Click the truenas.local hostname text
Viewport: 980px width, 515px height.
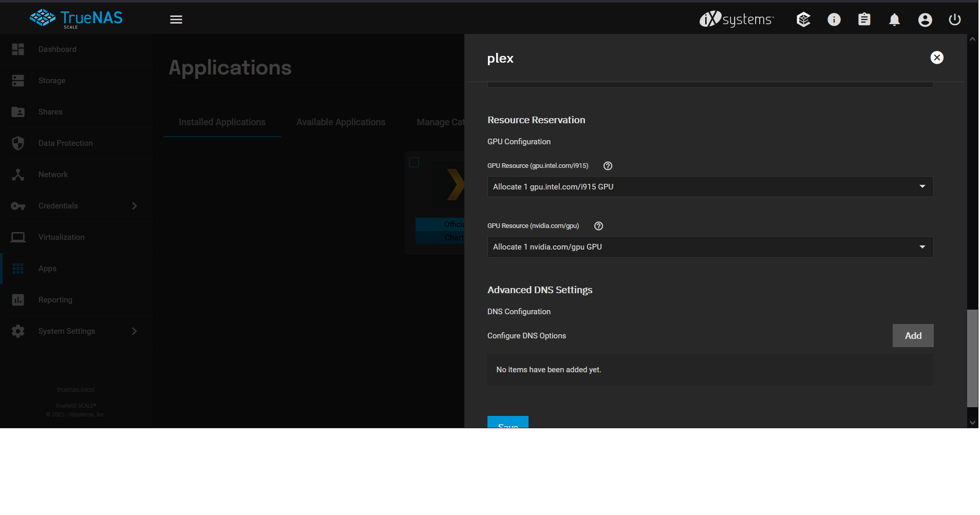[76, 390]
